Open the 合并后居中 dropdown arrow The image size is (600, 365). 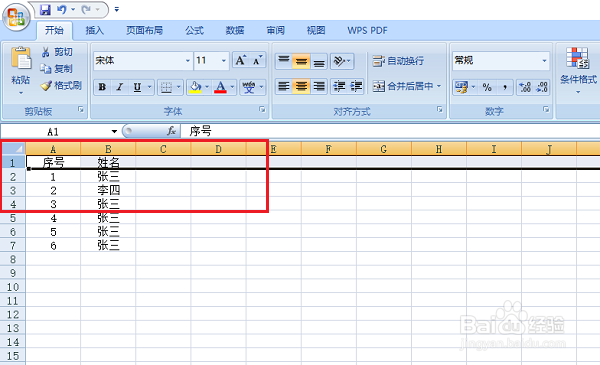(x=439, y=86)
